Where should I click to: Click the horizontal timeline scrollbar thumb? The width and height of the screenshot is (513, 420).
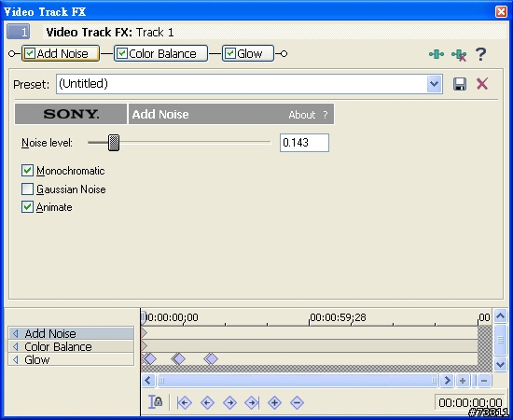tap(298, 381)
